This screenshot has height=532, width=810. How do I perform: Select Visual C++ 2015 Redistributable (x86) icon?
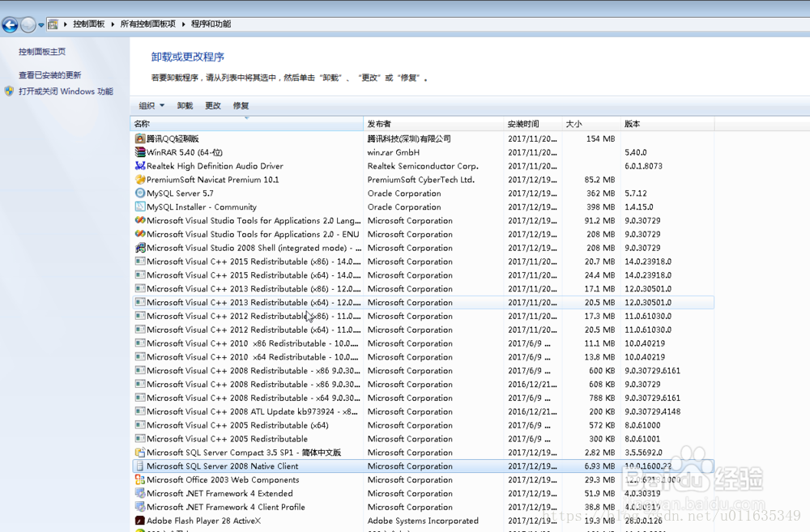click(x=140, y=262)
